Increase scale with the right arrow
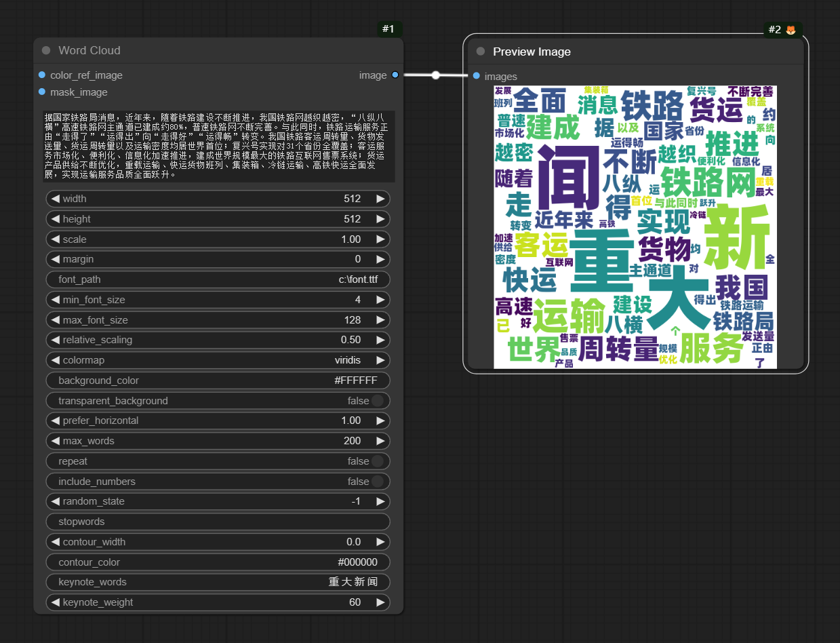This screenshot has height=643, width=840. point(381,239)
